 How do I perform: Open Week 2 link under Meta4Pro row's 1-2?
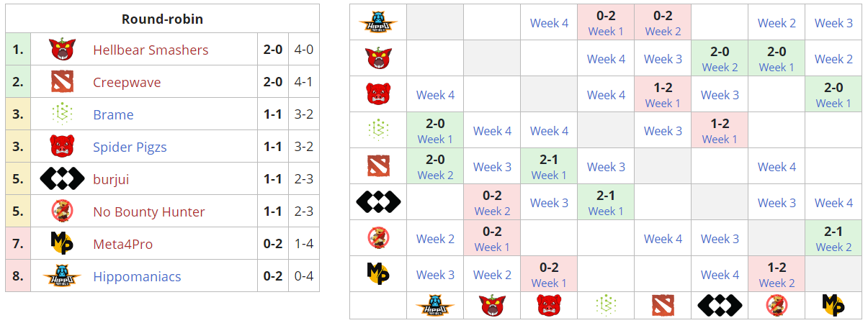click(777, 283)
